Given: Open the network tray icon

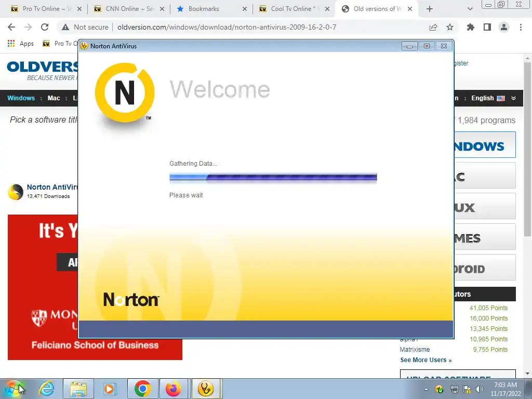Looking at the screenshot, I should click(454, 389).
